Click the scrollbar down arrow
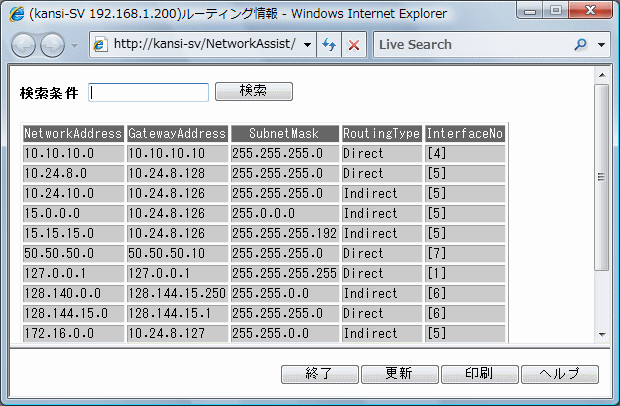The height and width of the screenshot is (406, 620). coord(601,335)
